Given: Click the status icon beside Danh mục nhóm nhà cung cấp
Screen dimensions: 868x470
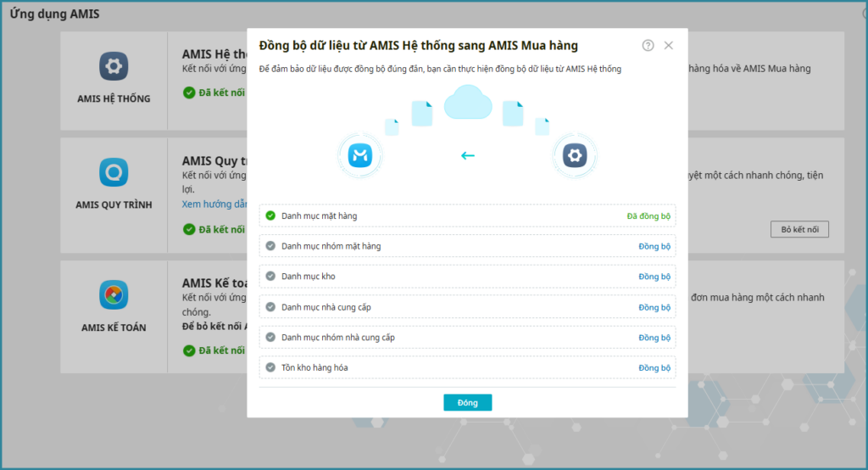Looking at the screenshot, I should click(x=270, y=337).
